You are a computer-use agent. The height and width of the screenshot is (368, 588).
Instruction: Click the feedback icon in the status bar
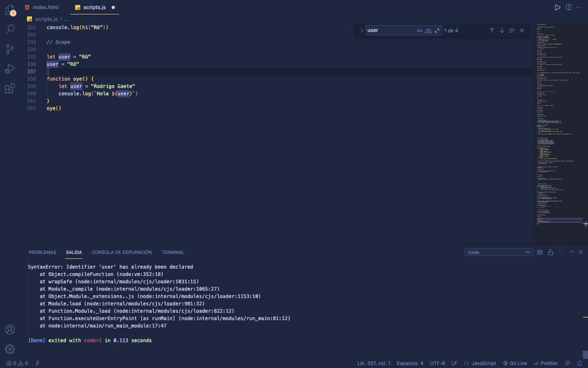pos(568,363)
